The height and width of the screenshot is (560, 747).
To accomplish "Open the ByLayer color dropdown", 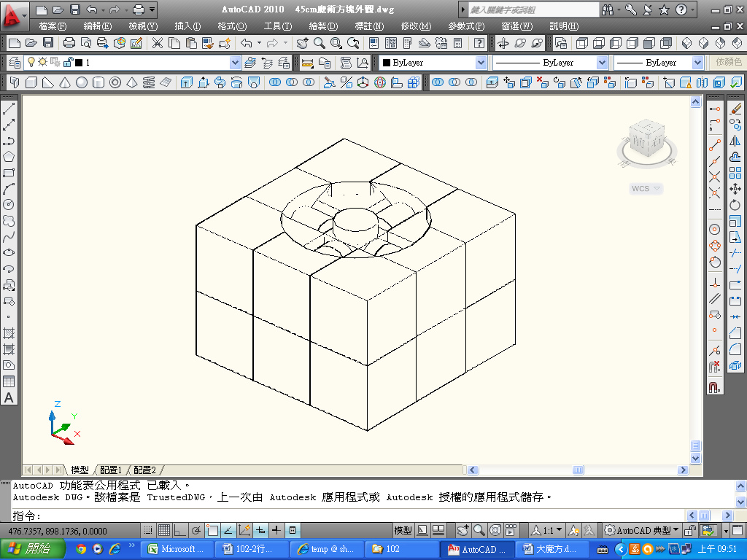I will pyautogui.click(x=481, y=63).
